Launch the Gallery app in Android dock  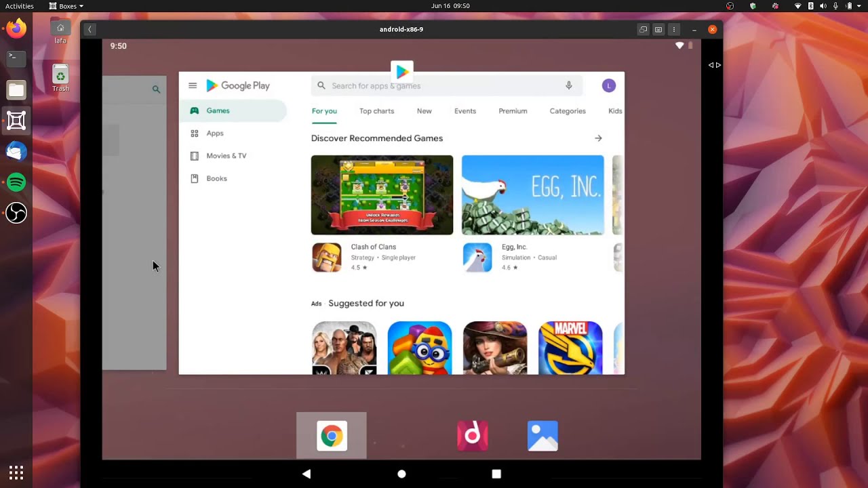tap(542, 436)
